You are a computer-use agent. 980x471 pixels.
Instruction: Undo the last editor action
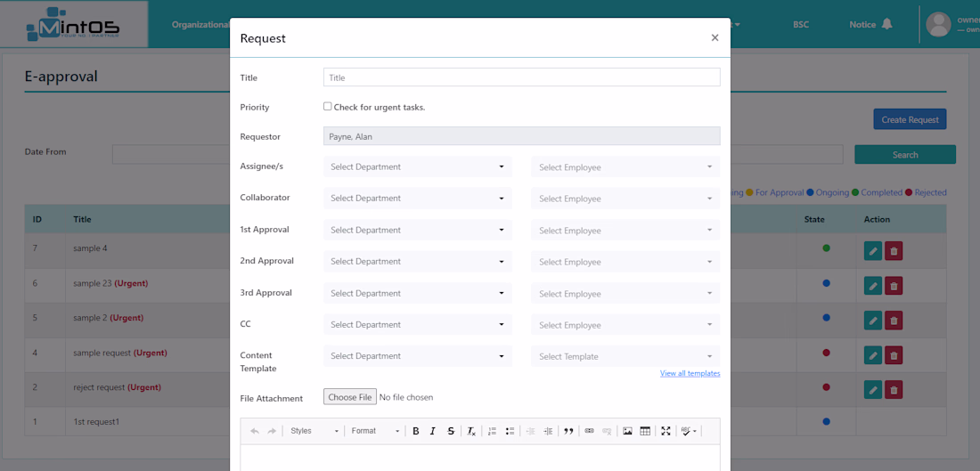click(x=255, y=431)
